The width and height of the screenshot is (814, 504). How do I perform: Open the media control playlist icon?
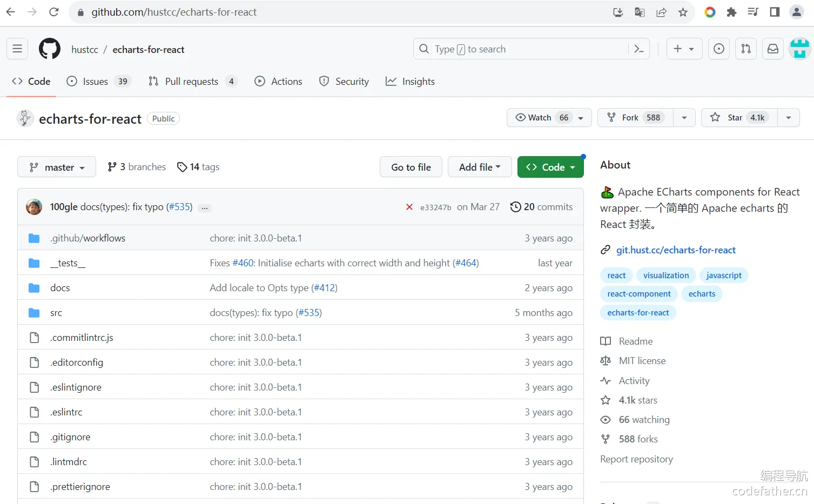(x=753, y=12)
